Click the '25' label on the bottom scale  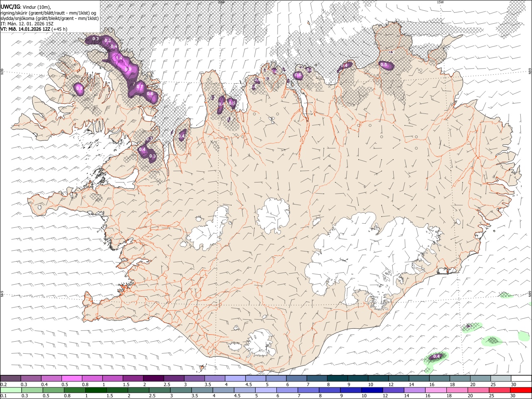(492, 396)
